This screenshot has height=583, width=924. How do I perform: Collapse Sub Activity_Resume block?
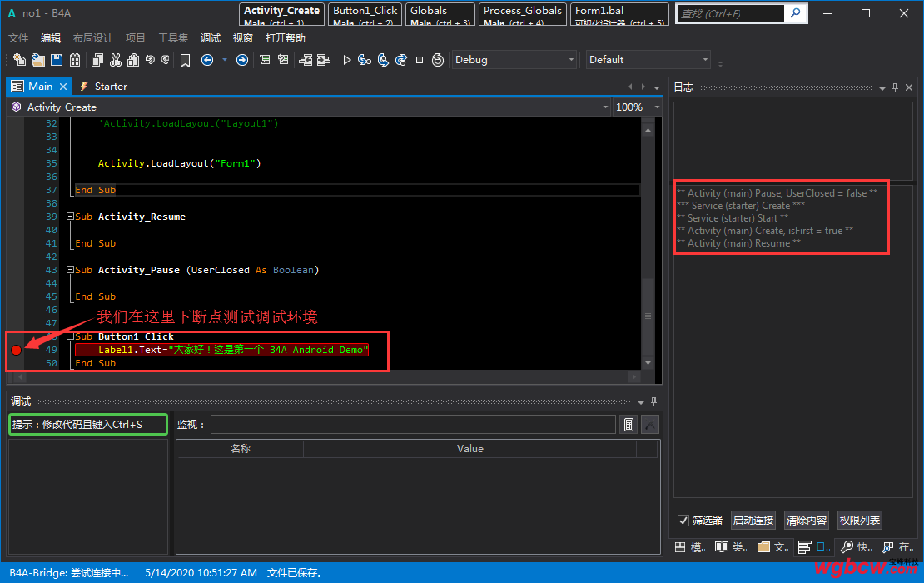(70, 217)
